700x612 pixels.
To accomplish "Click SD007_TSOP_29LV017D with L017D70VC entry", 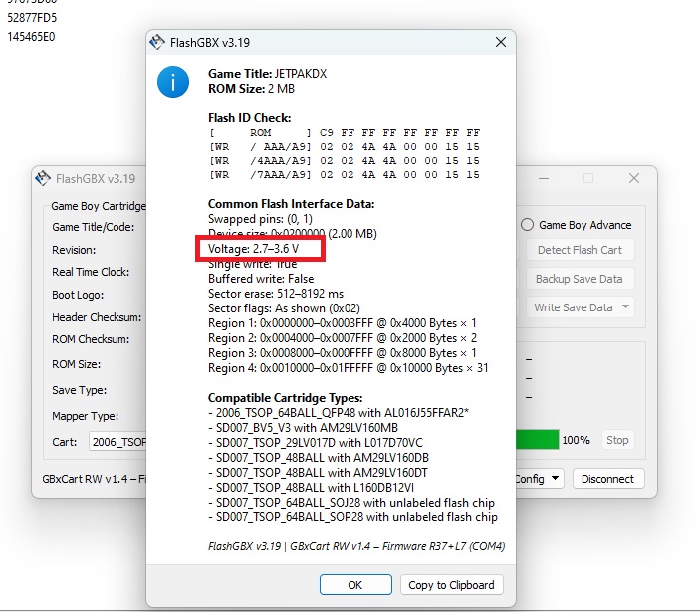I will (x=316, y=443).
